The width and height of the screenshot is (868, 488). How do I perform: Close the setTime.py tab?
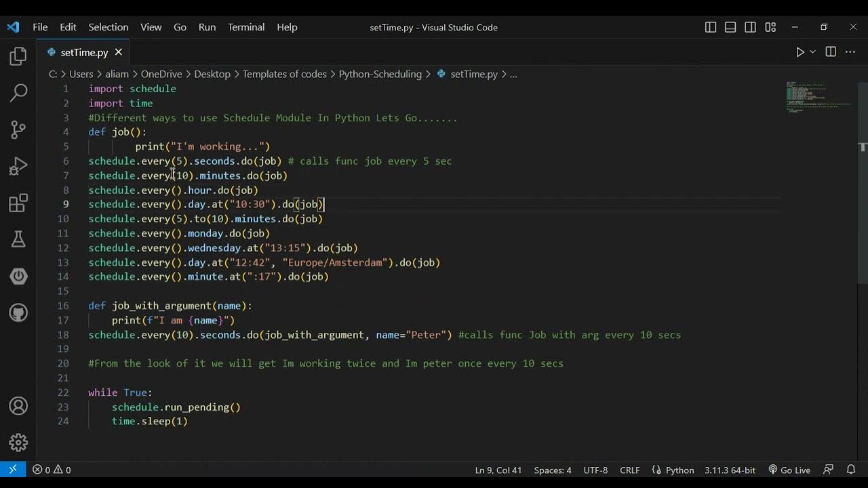click(119, 52)
